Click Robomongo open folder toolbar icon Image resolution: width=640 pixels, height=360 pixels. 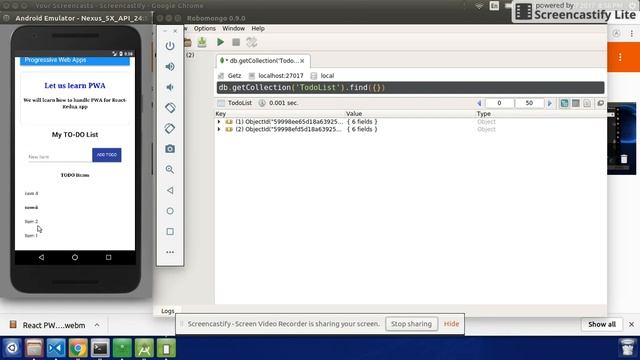[x=188, y=42]
